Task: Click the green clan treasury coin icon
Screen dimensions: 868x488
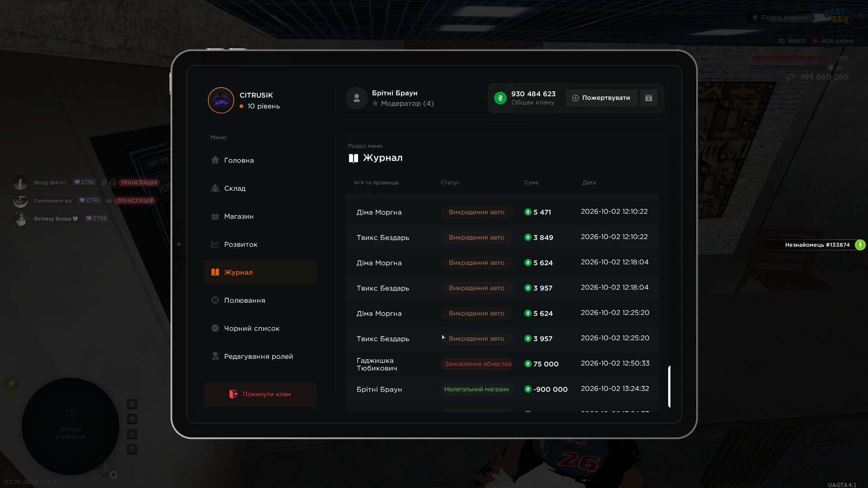Action: click(x=500, y=98)
